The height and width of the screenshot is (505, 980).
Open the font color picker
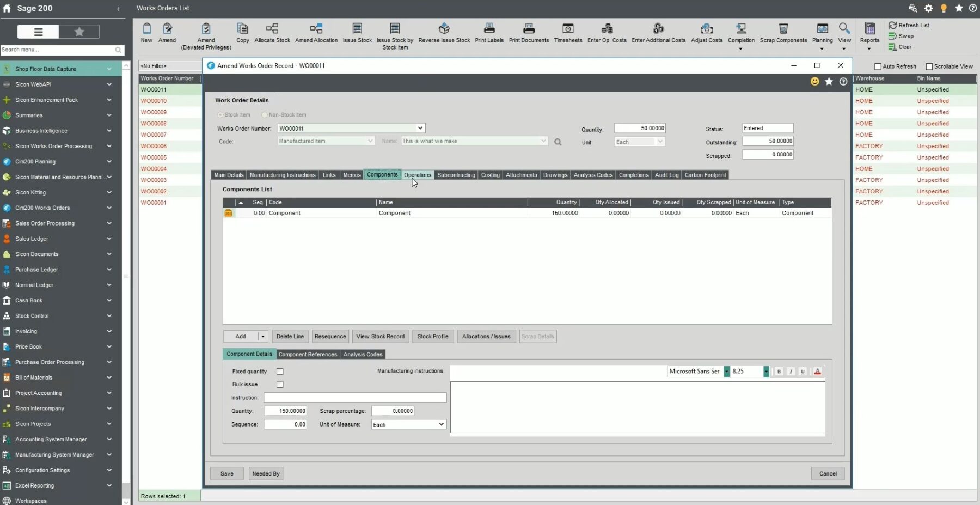(x=817, y=372)
